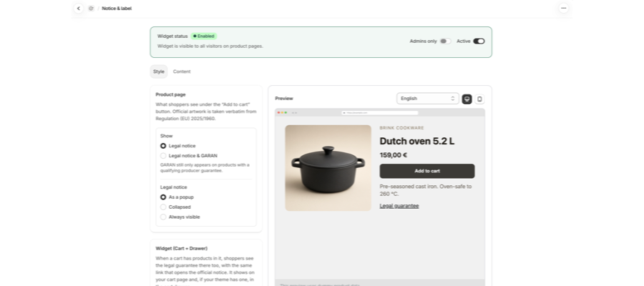644x286 pixels.
Task: Click the Widget status label
Action: (x=172, y=36)
